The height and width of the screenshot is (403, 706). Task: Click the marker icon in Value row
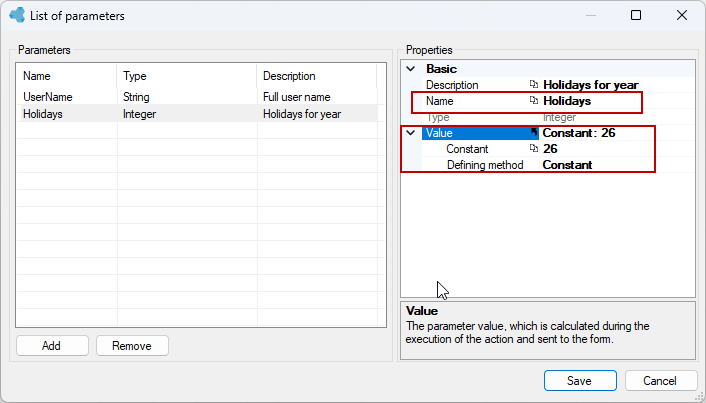coord(534,132)
